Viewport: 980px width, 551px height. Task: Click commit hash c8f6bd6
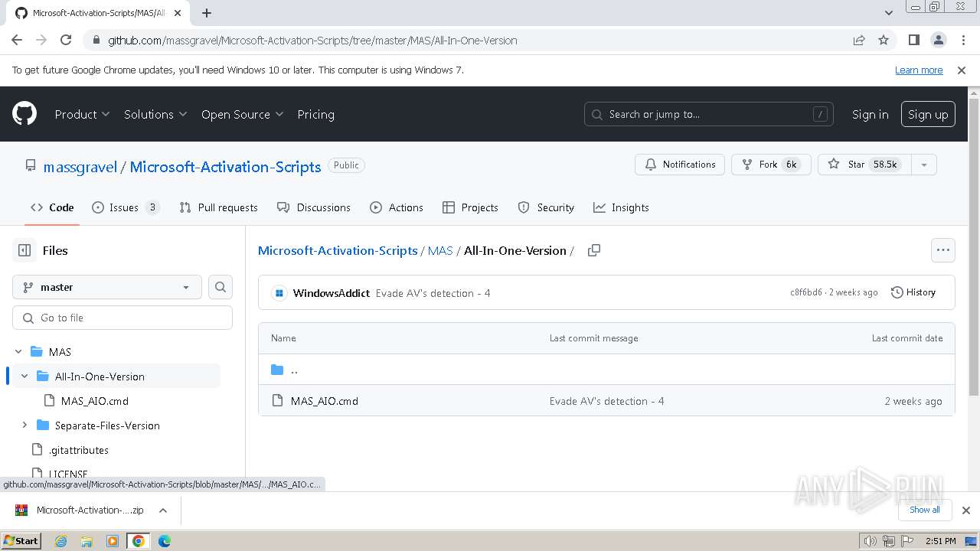806,292
